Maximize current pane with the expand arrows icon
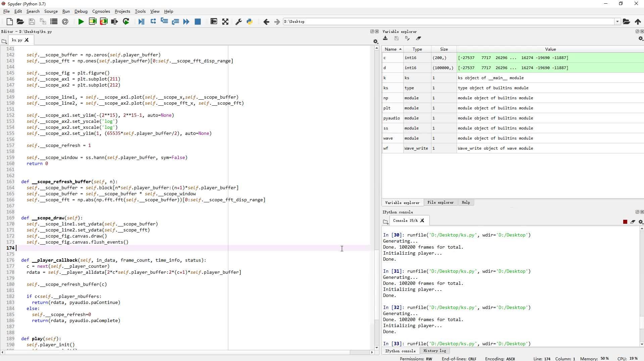The height and width of the screenshot is (361, 644). pos(225,22)
